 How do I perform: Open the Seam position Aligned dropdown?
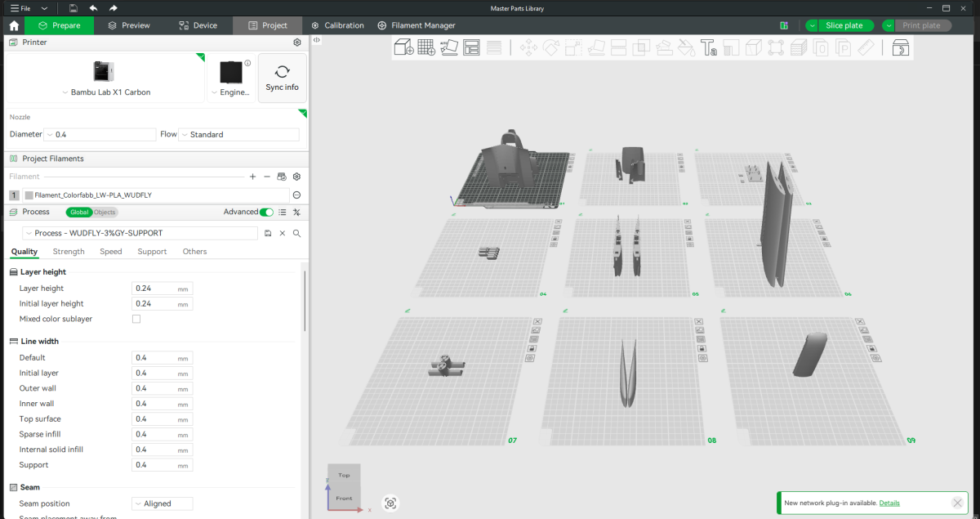[x=163, y=503]
